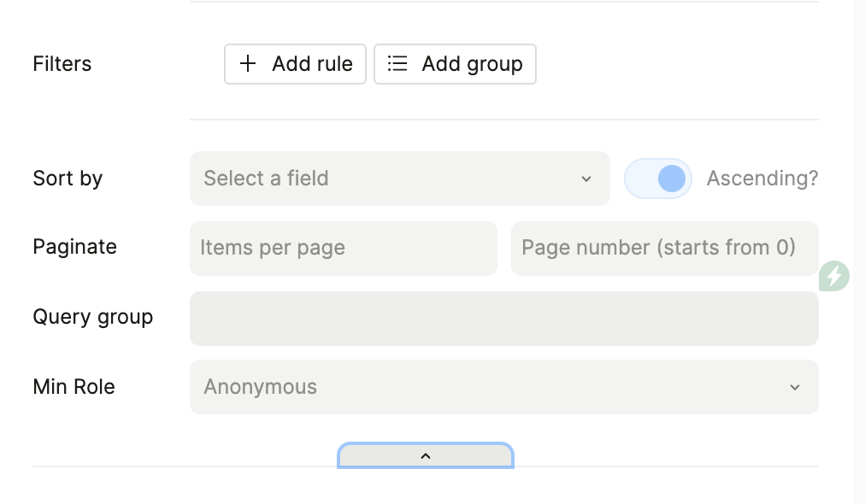Click the chevron arrow in Sort by dropdown

586,179
